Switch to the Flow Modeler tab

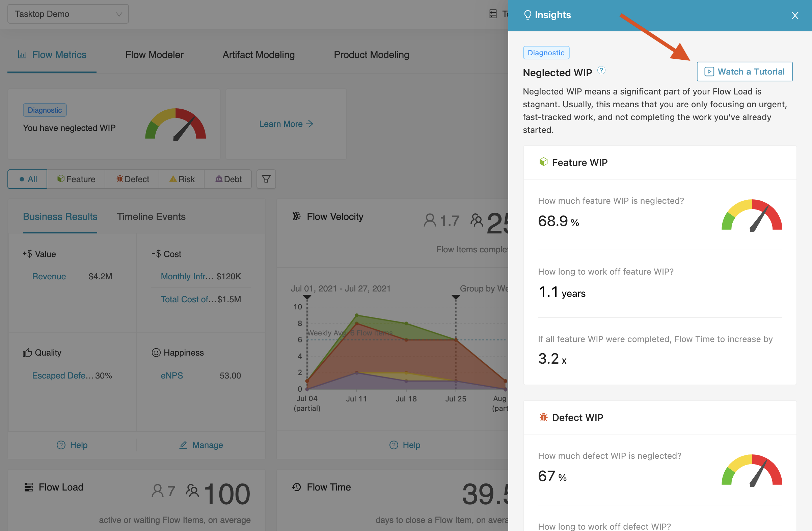pos(154,55)
